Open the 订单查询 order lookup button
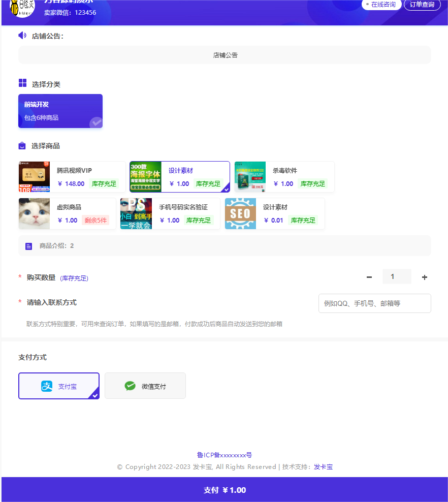This screenshot has height=502, width=448. pos(422,5)
